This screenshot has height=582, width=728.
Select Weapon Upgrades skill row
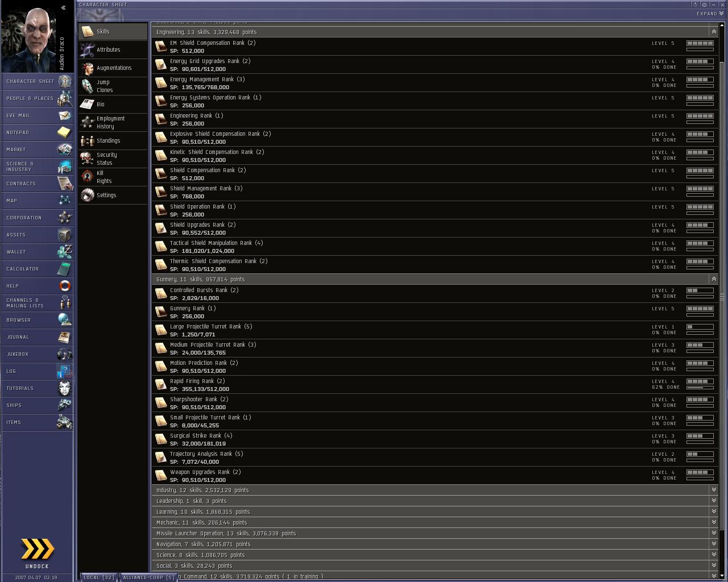[x=435, y=476]
